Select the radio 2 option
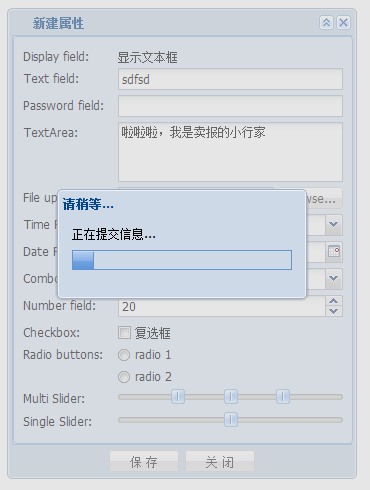Screen dimensions: 370x490 coord(124,377)
